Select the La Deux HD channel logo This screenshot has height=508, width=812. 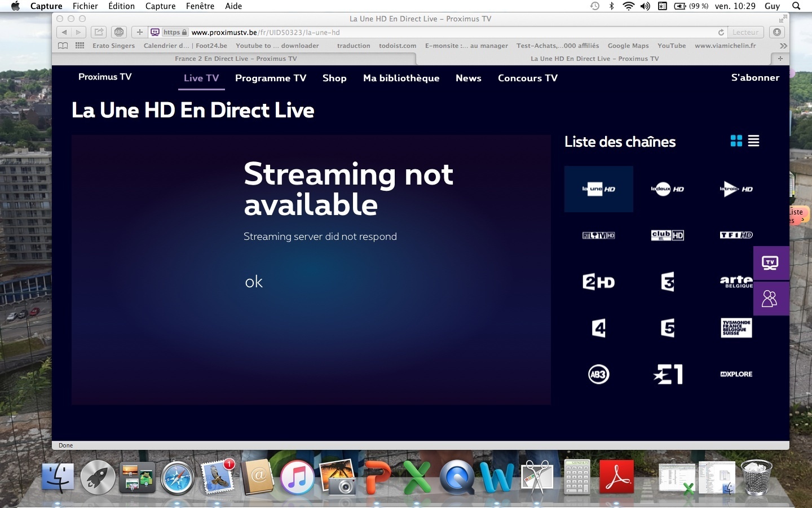tap(668, 189)
